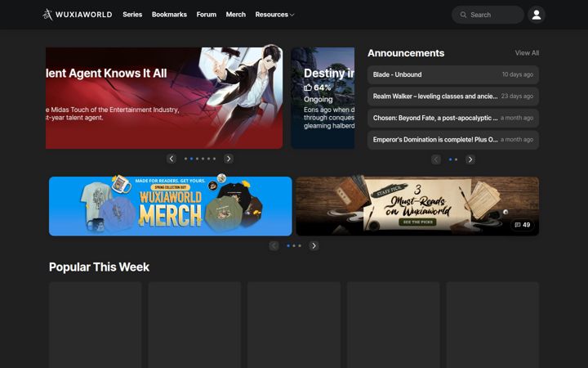Click the search magnifier icon

[x=463, y=15]
